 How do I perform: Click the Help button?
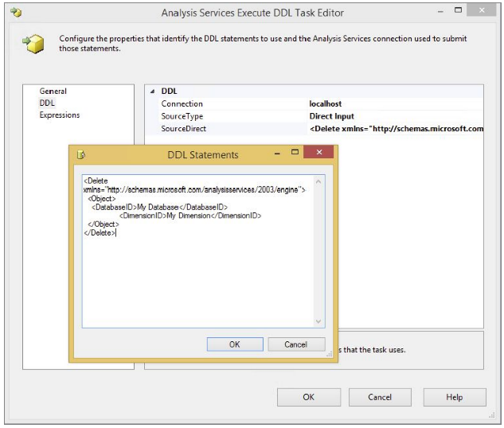click(454, 397)
